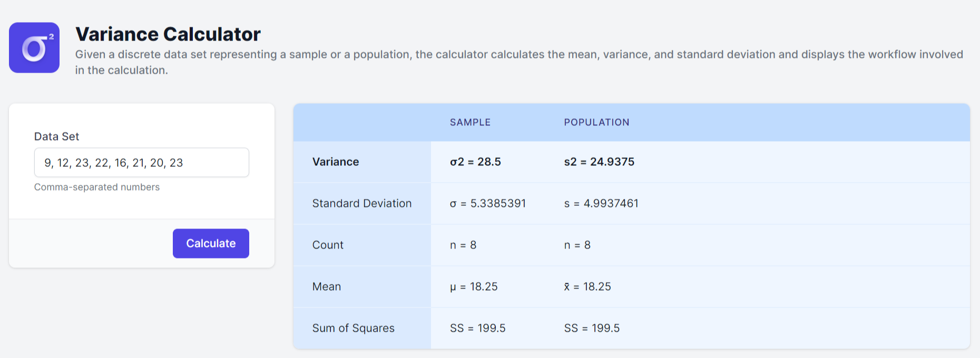Image resolution: width=980 pixels, height=358 pixels.
Task: Click the Comma-separated numbers hint text
Action: (x=97, y=187)
